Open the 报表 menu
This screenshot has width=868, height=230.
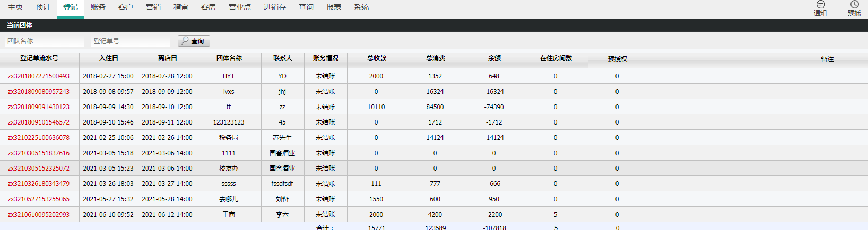[334, 7]
